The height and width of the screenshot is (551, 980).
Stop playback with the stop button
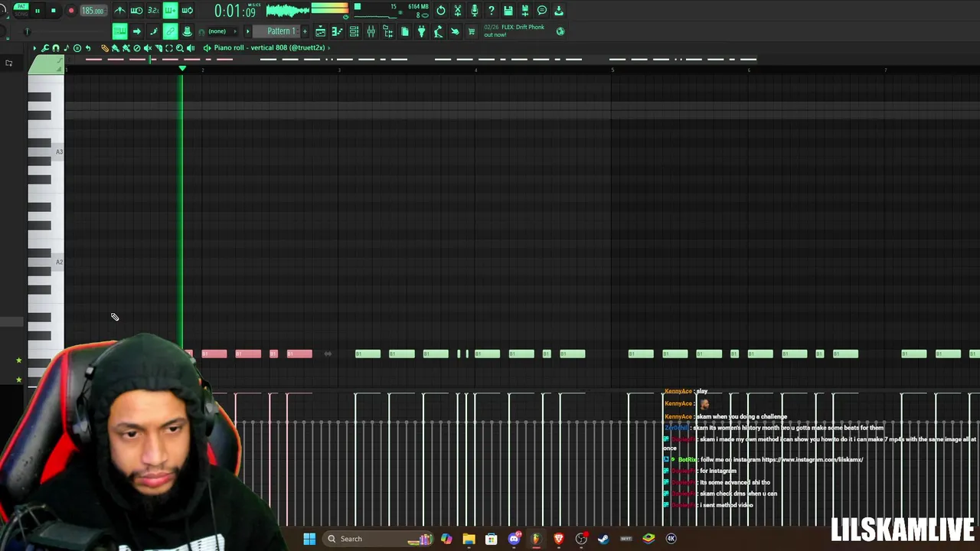(53, 11)
